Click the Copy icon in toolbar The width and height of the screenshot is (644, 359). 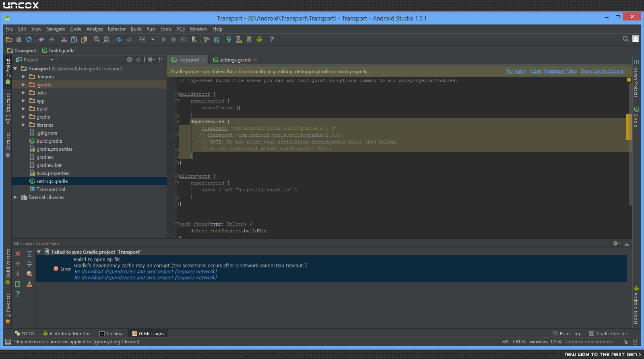point(74,39)
